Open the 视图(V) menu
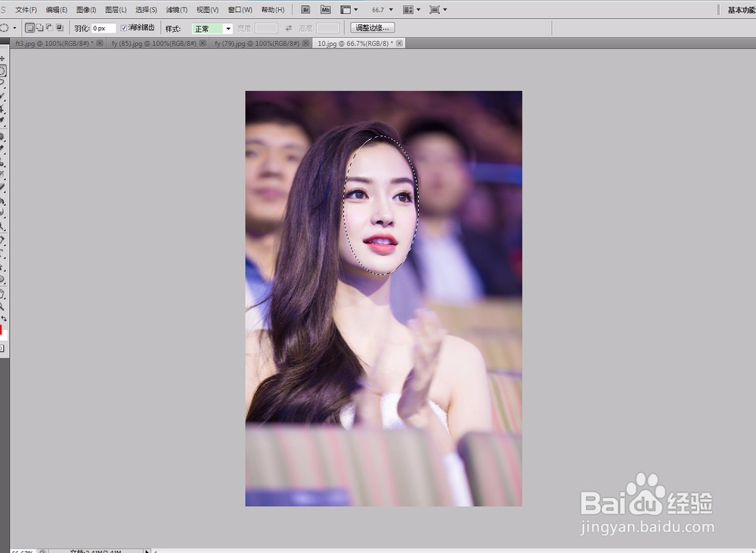 (x=207, y=10)
